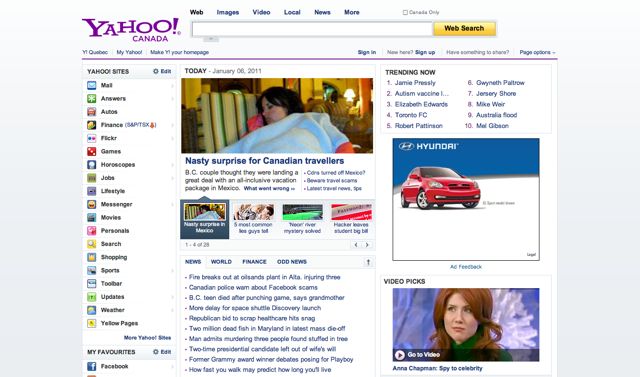Open the Autos car icon
Viewport: 640px width, 377px height.
[x=91, y=112]
